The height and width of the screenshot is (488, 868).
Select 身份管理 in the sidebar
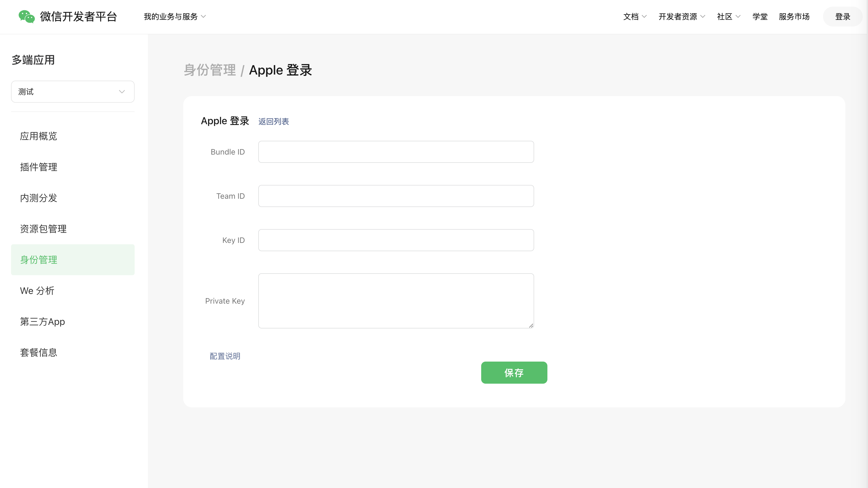tap(73, 260)
